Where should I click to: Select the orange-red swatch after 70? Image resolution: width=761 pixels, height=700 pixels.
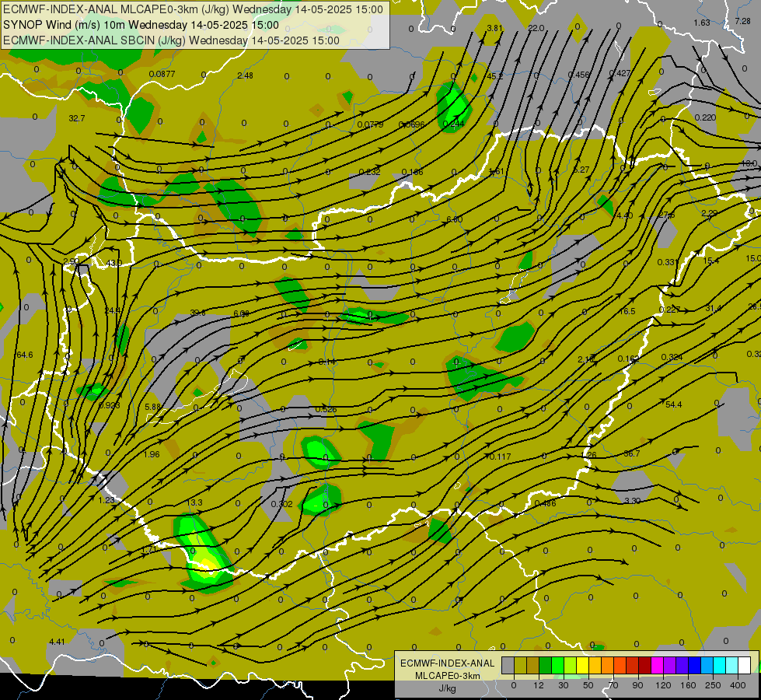620,665
